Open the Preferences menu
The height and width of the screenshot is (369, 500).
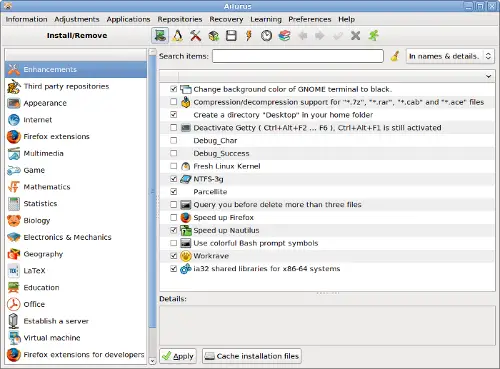tap(310, 19)
